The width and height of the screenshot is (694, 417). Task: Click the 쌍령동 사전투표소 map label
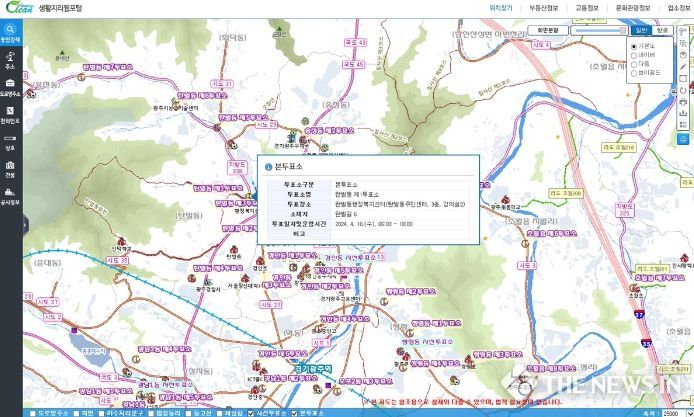[428, 342]
